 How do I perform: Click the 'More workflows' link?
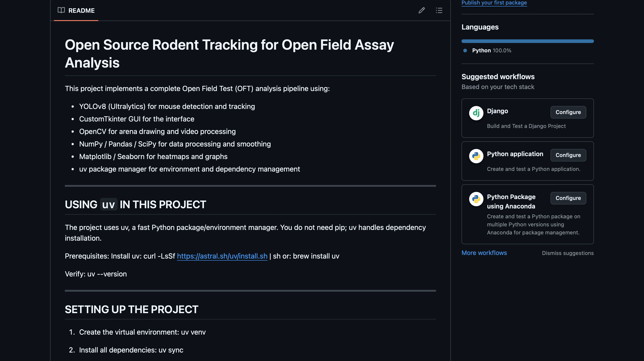[x=484, y=253]
